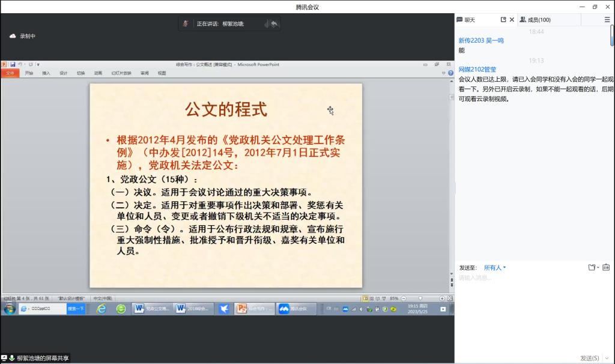The height and width of the screenshot is (364, 615).
Task: Pop out the chat panel window
Action: click(503, 20)
